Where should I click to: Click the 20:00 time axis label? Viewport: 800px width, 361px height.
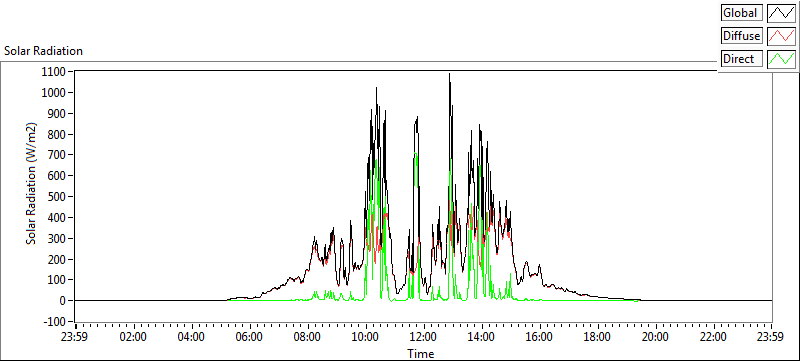click(x=655, y=337)
